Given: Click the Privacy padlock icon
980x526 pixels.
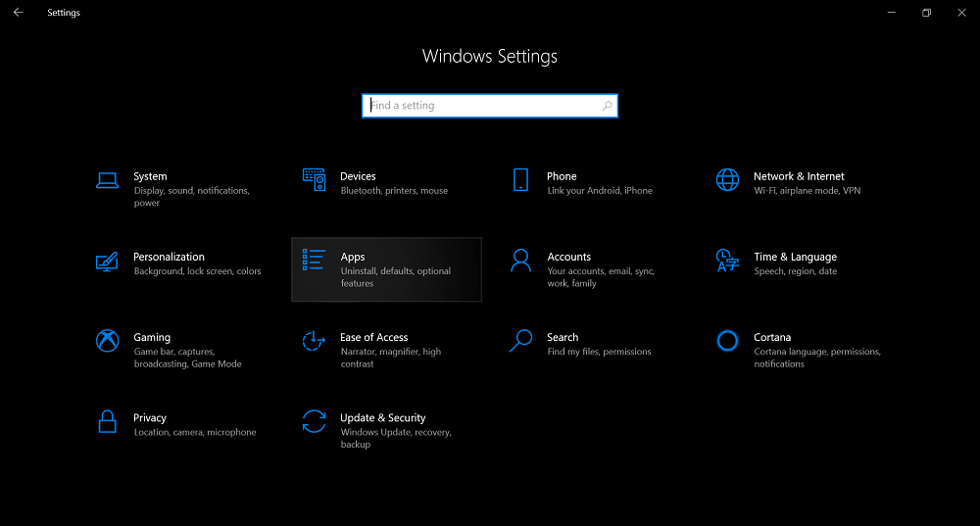Looking at the screenshot, I should (x=108, y=421).
